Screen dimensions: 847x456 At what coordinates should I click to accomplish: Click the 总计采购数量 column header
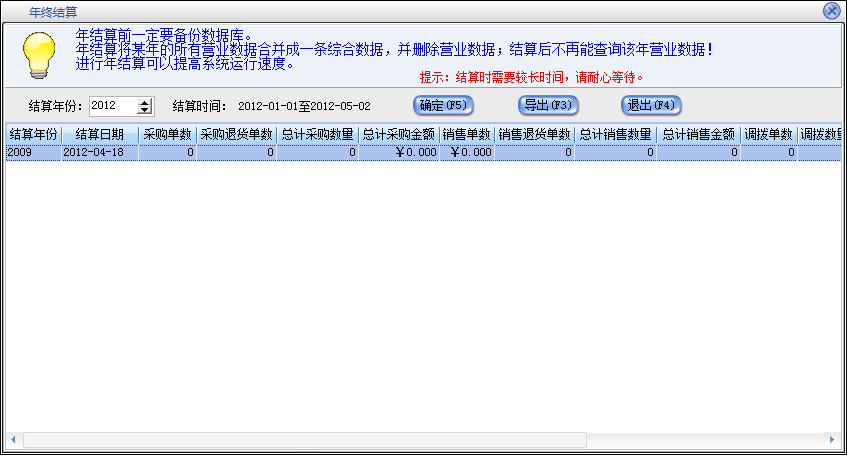[317, 134]
